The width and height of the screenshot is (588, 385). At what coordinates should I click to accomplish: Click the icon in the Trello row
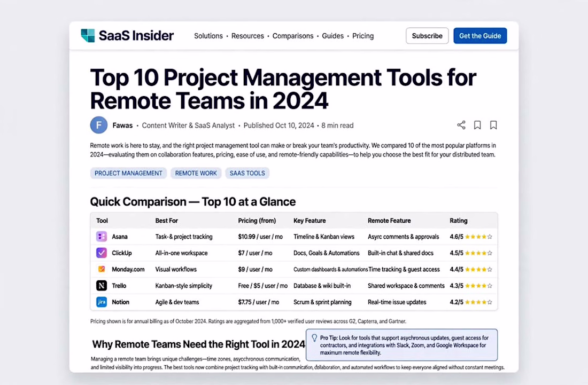(x=101, y=286)
